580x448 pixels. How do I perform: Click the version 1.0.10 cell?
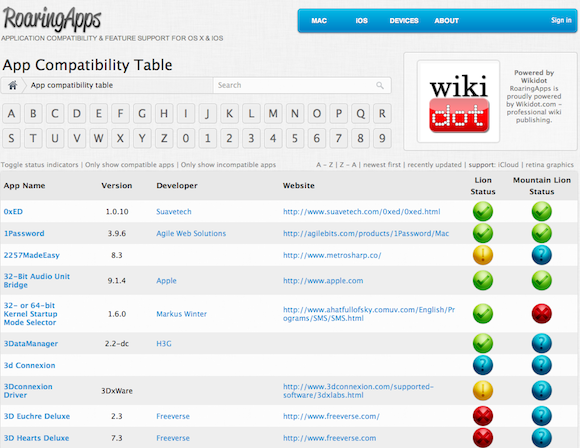click(117, 212)
